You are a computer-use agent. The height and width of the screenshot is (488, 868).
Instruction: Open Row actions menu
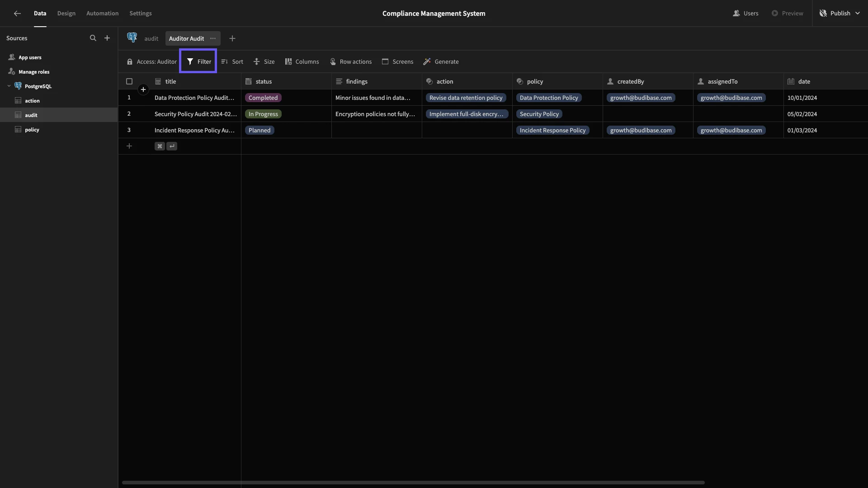tap(351, 62)
